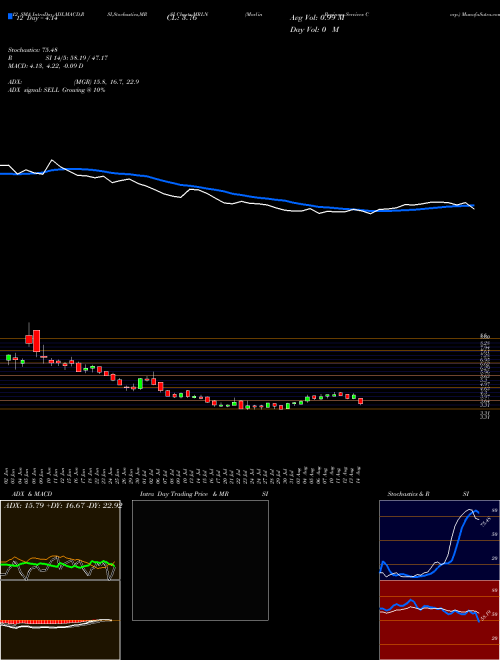Click the 'ADX signal: SELL Growing @ 10%' text
Viewport: 500px width, 660px height.
click(56, 90)
